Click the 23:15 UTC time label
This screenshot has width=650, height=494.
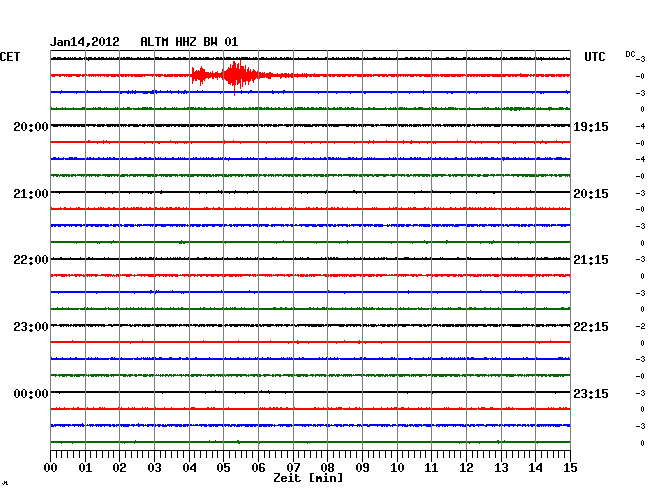point(591,393)
